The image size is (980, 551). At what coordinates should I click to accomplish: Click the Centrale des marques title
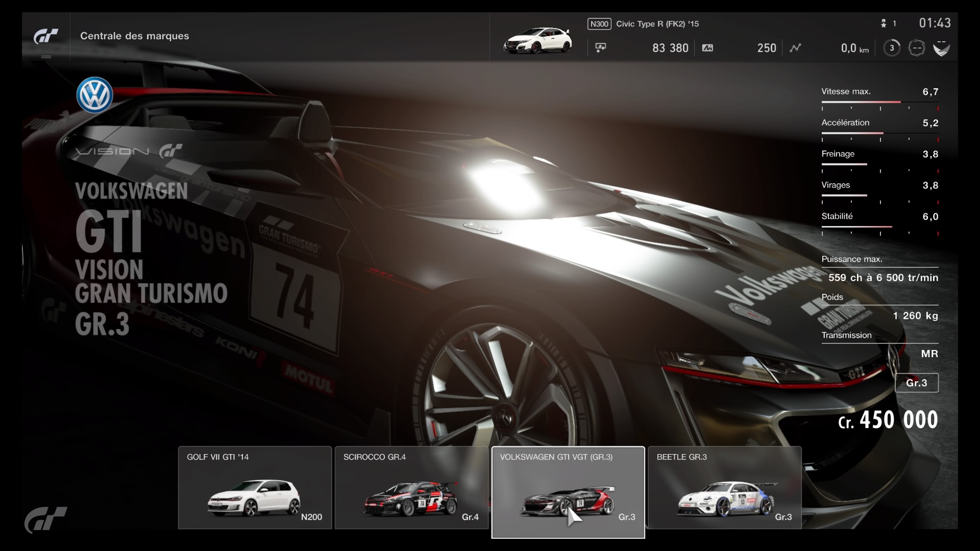[134, 36]
